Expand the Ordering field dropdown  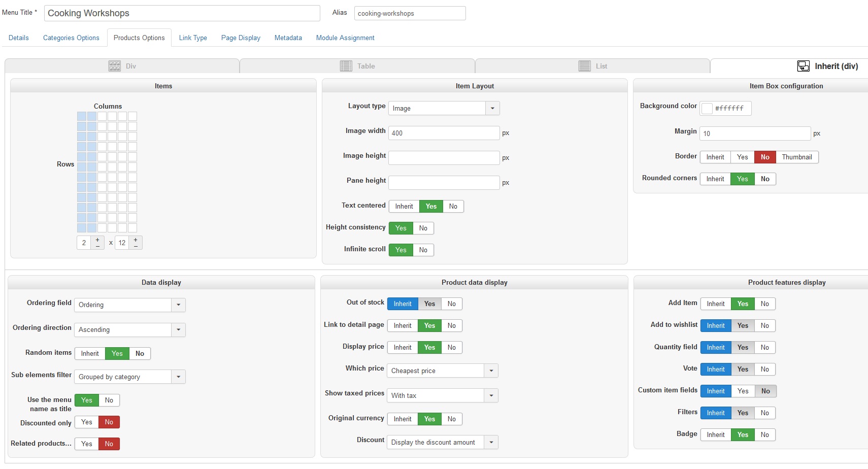[x=130, y=305]
